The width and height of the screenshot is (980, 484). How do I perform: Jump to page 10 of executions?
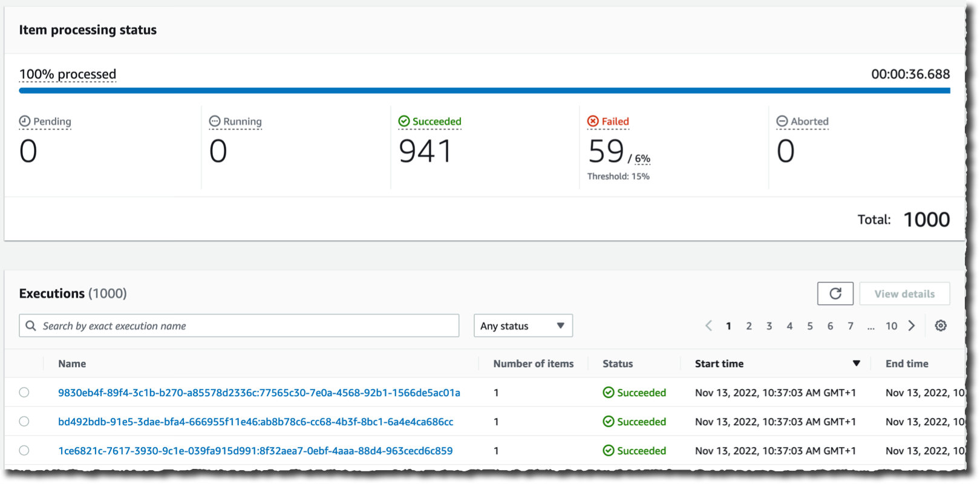coord(892,325)
